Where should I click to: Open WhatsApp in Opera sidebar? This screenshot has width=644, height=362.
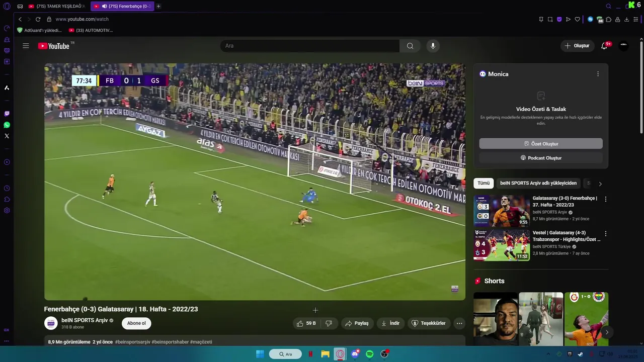coord(7,125)
